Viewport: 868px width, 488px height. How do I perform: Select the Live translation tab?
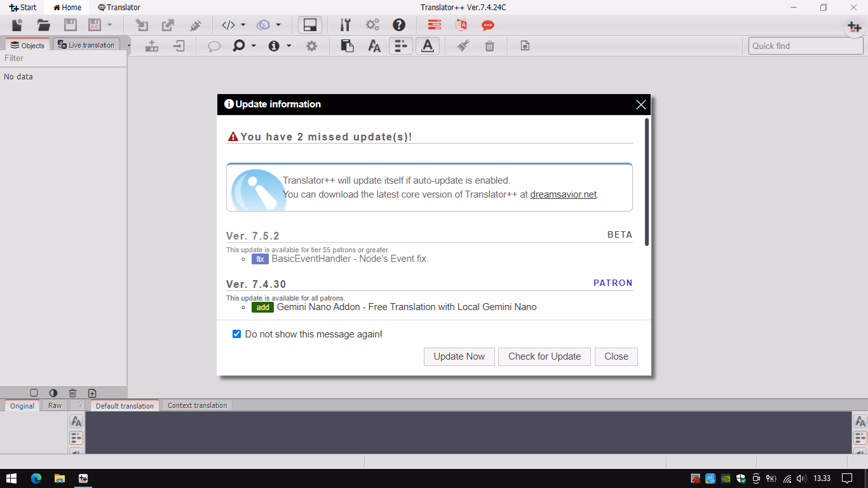86,45
